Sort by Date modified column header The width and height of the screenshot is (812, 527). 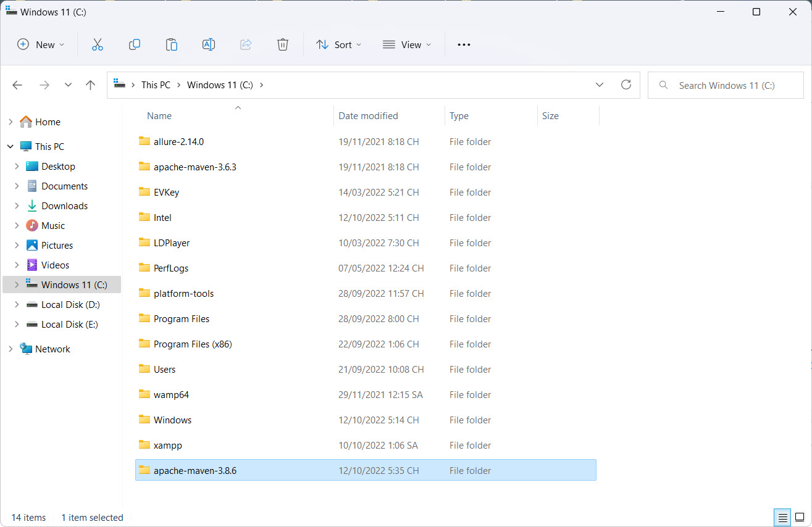(368, 116)
